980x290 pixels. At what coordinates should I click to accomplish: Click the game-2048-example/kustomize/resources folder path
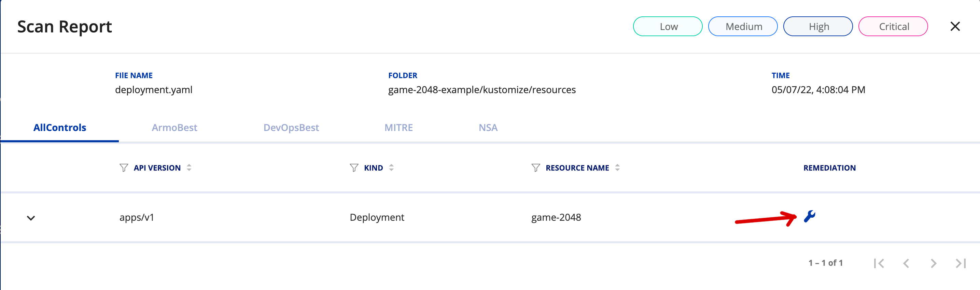pos(481,90)
